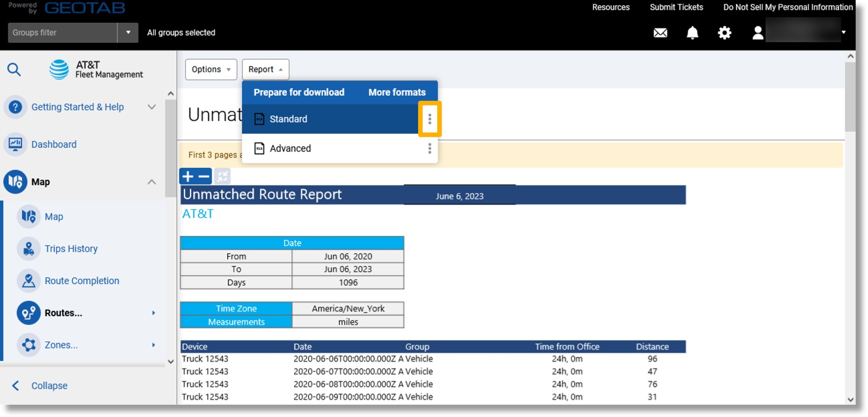The height and width of the screenshot is (417, 868).
Task: Click the Jun 06, 2020 From date cell
Action: coord(348,256)
